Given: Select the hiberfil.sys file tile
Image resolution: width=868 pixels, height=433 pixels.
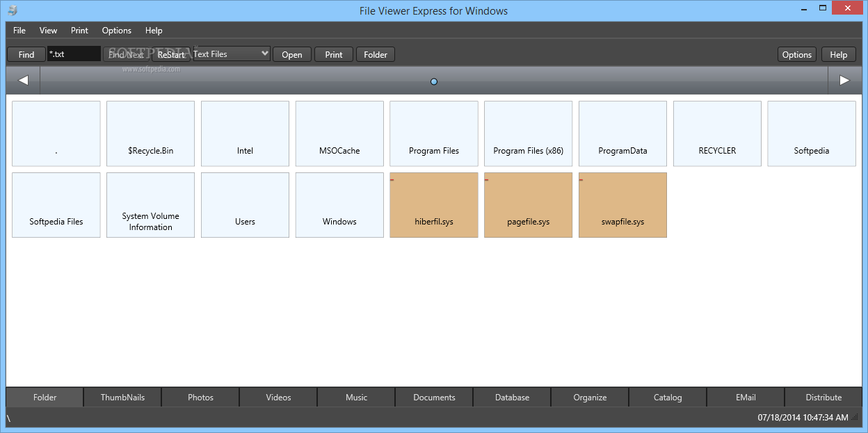Looking at the screenshot, I should (434, 205).
